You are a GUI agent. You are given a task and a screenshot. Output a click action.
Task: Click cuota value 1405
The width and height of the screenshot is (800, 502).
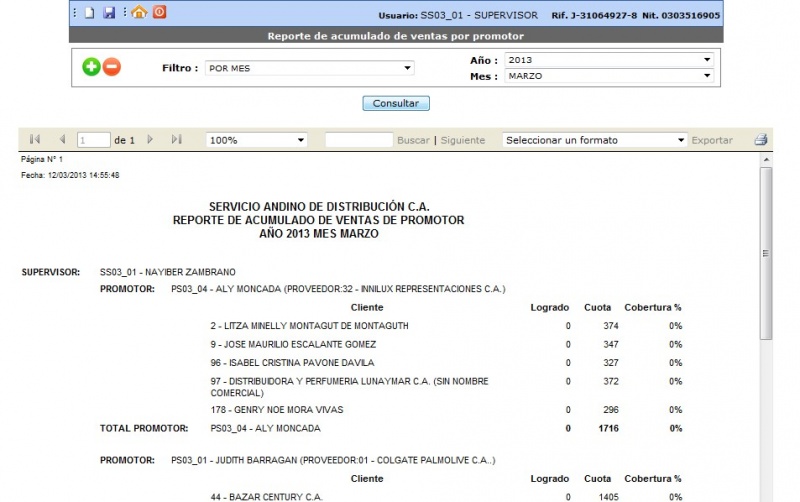pyautogui.click(x=608, y=497)
